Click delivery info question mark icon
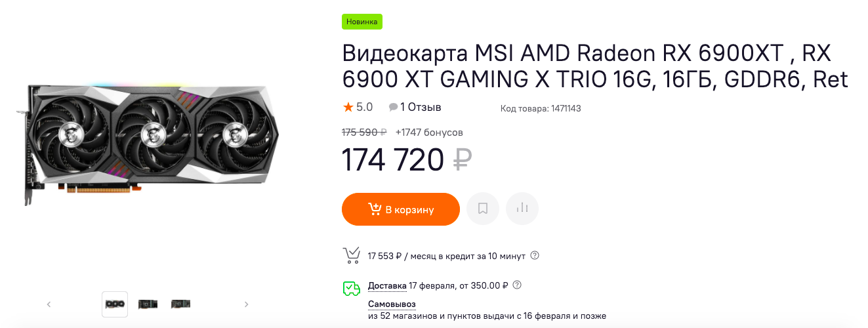The width and height of the screenshot is (868, 328). (517, 285)
